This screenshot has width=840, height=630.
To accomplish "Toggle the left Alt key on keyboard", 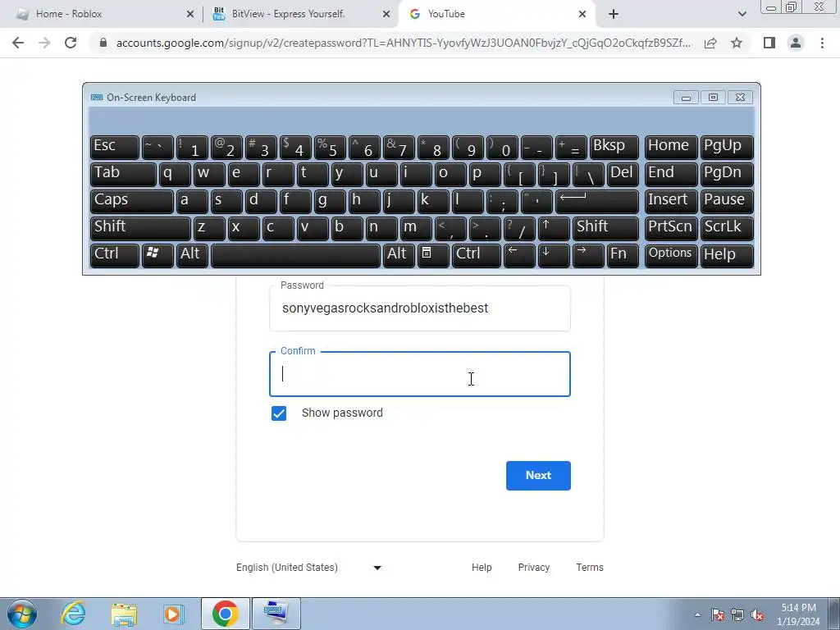I will [x=192, y=255].
